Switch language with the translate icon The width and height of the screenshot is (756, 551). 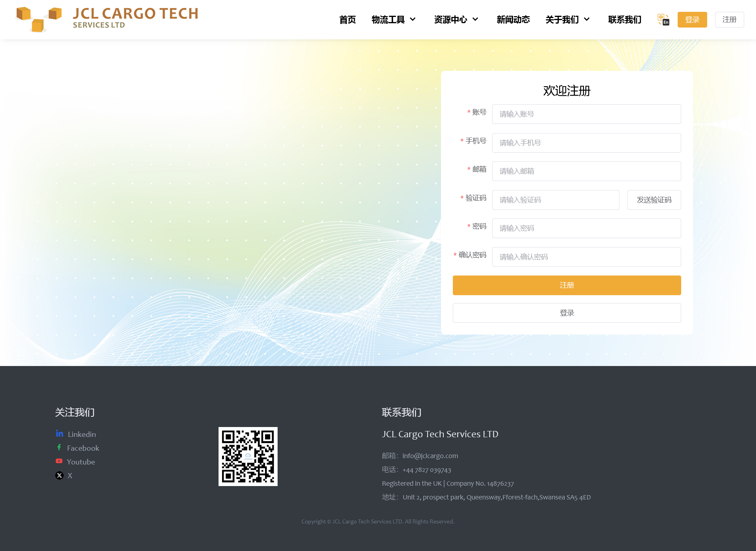[x=663, y=19]
